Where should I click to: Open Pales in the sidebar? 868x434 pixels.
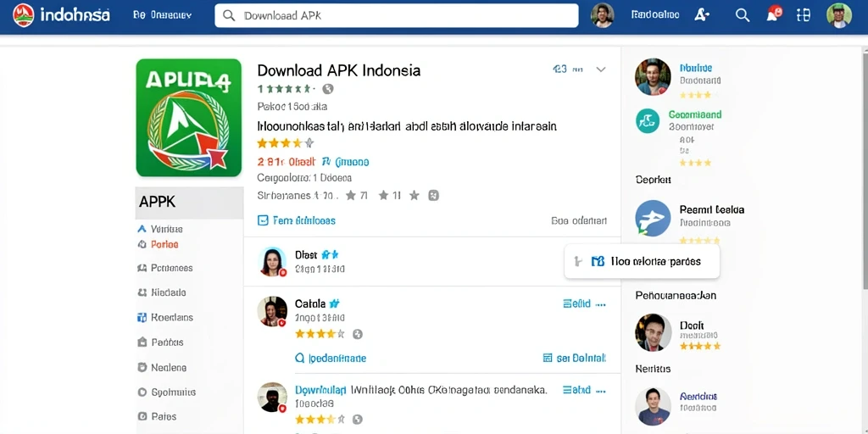coord(157,416)
